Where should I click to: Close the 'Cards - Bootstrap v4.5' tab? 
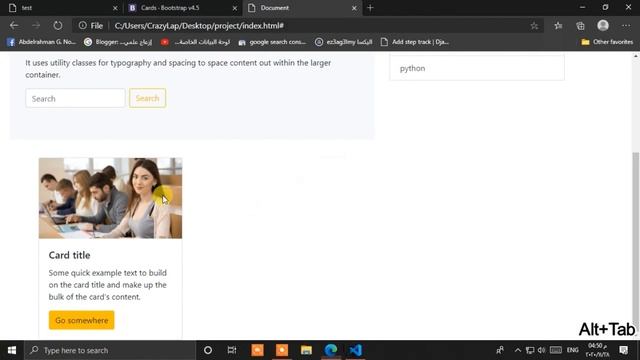(x=235, y=8)
